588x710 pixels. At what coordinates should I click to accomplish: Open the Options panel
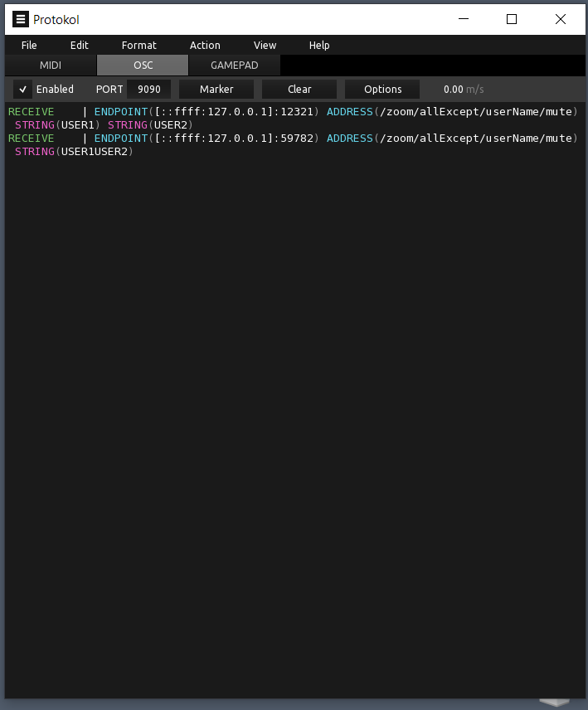click(x=382, y=90)
